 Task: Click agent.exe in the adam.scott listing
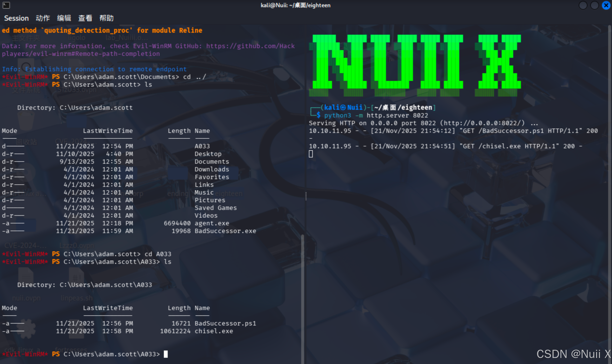point(212,223)
